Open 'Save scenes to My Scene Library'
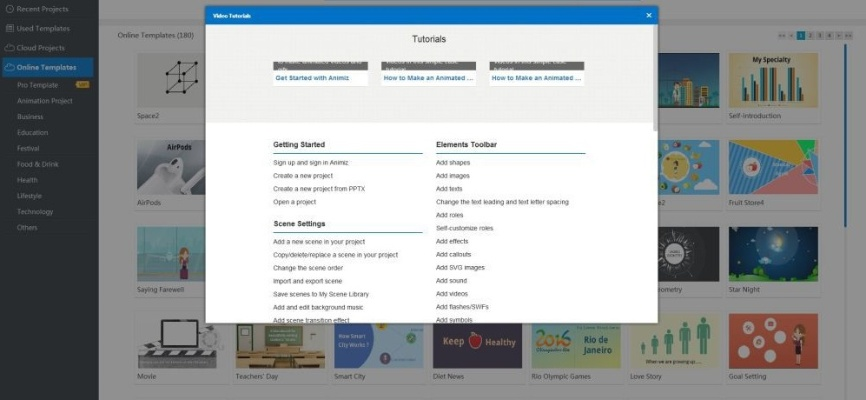This screenshot has height=400, width=866. [x=321, y=294]
